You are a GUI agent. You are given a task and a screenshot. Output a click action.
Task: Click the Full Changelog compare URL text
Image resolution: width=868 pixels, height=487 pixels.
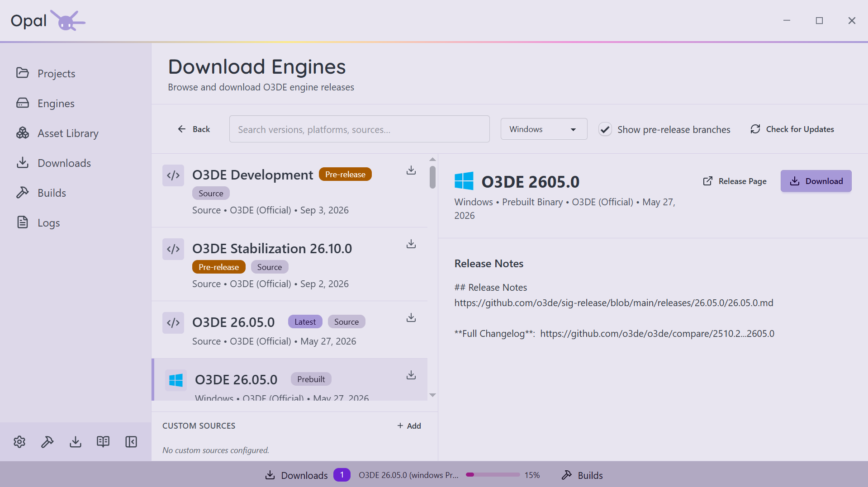coord(657,333)
